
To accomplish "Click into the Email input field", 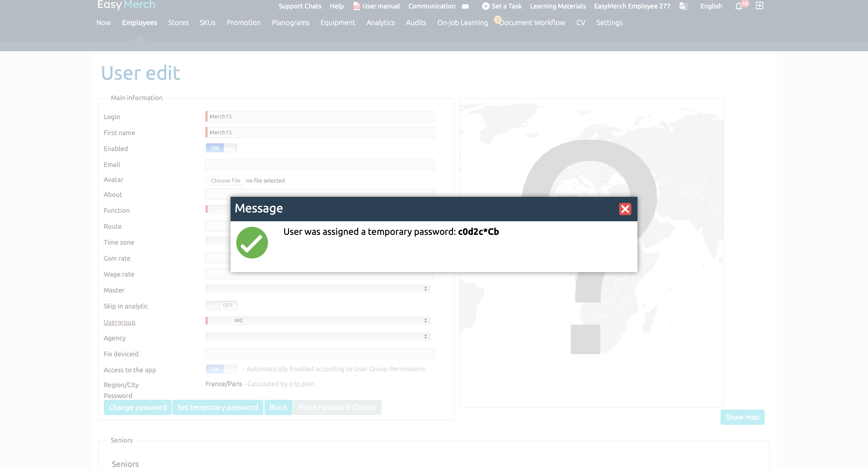I will click(x=320, y=164).
